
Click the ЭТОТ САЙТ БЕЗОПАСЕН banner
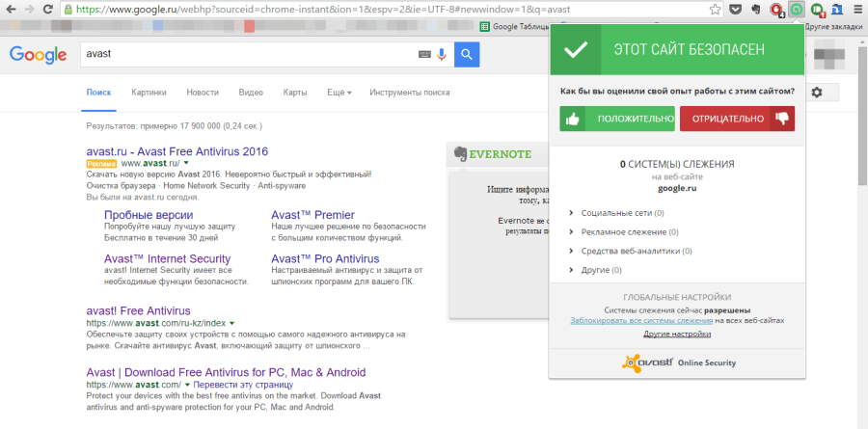[677, 49]
